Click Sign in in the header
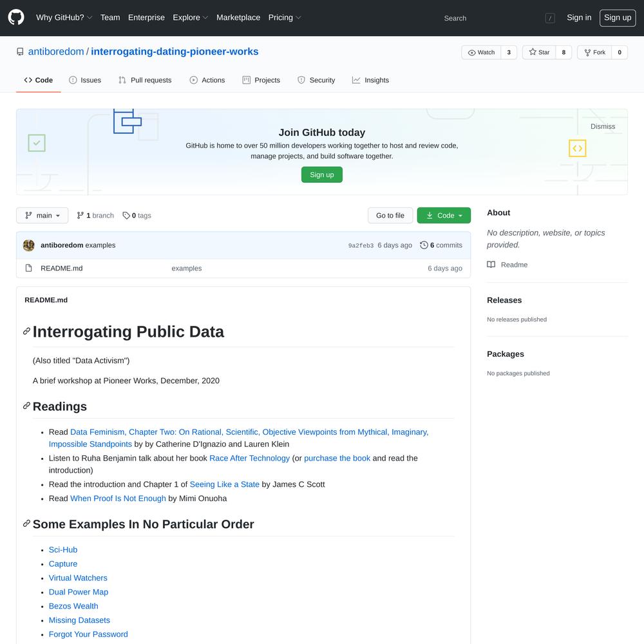Screen dimensions: 644x644 click(x=579, y=17)
